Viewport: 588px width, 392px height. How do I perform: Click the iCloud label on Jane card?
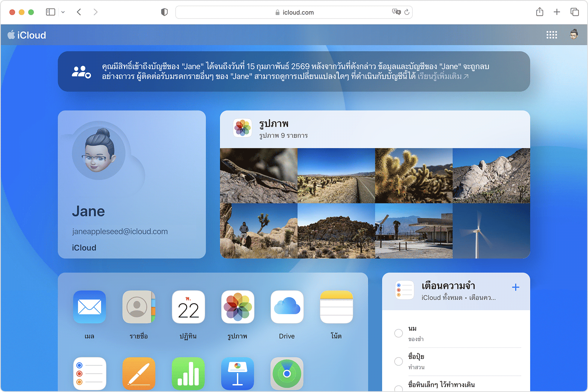tap(84, 248)
